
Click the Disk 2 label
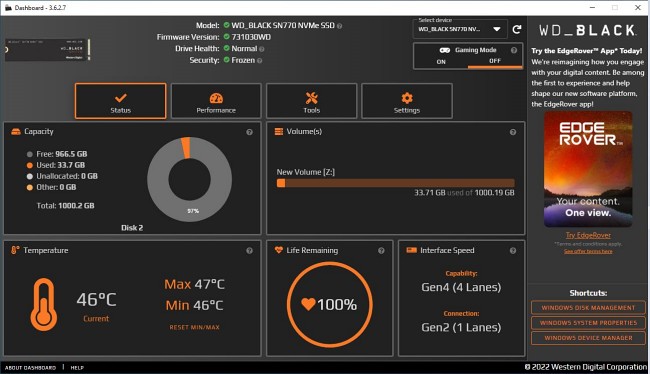pyautogui.click(x=132, y=228)
